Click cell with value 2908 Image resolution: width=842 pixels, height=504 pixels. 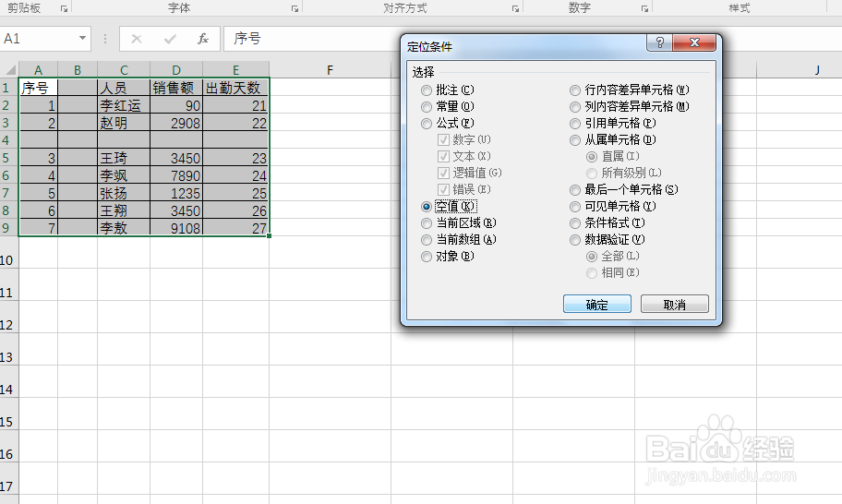(x=176, y=123)
